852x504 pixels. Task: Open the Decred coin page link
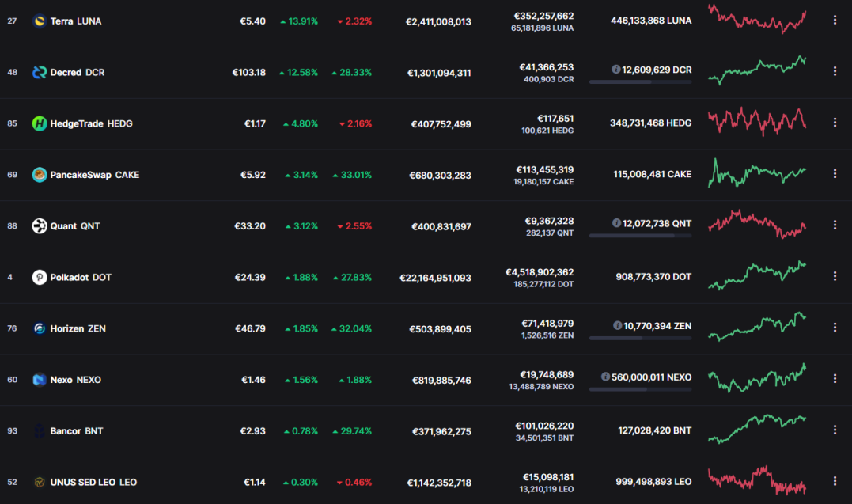click(78, 72)
